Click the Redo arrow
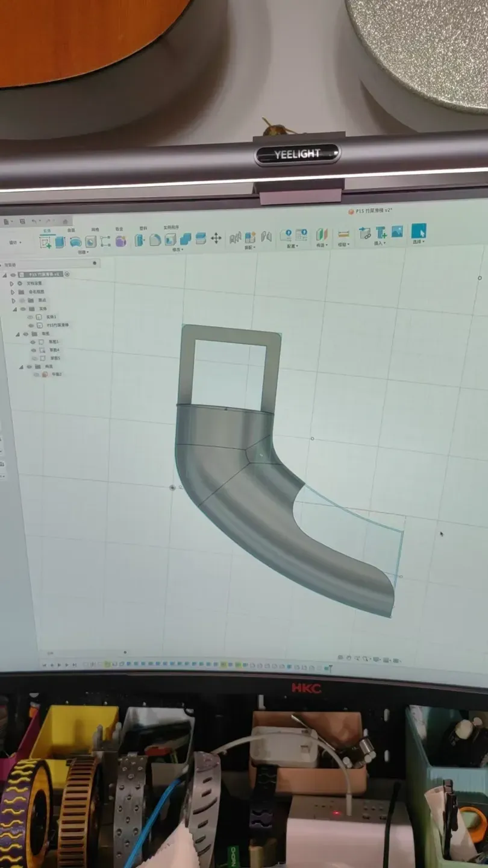Image resolution: width=488 pixels, height=868 pixels. 48,221
